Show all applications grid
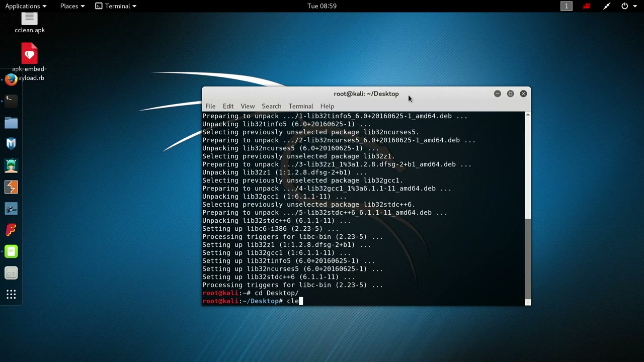This screenshot has width=644, height=362. pos(11,295)
